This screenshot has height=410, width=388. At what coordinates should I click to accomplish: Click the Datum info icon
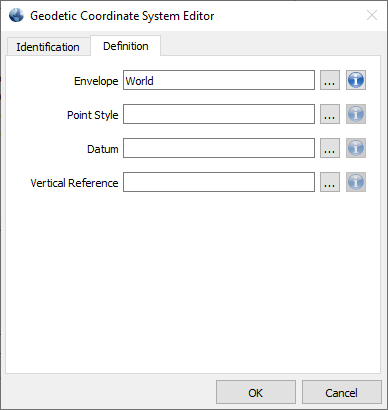[x=356, y=148]
